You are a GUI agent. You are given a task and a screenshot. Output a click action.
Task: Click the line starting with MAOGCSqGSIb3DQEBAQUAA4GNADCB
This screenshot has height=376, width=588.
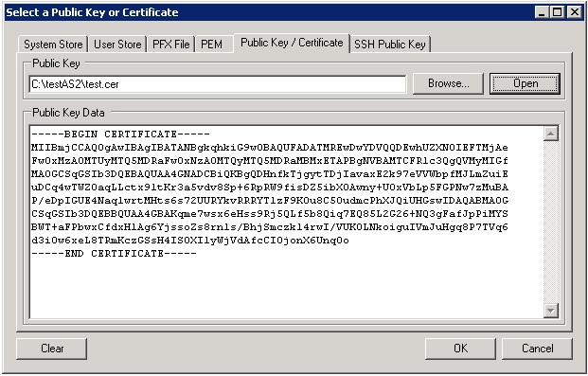[270, 174]
